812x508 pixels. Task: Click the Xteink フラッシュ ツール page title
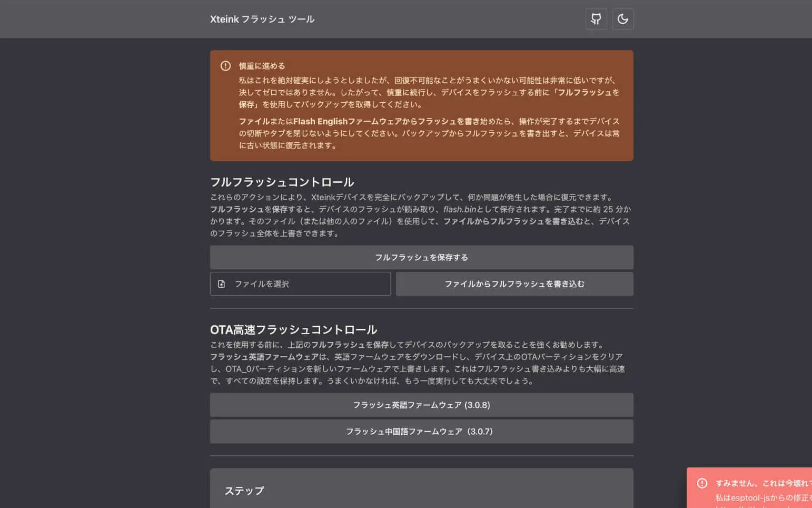click(x=262, y=19)
